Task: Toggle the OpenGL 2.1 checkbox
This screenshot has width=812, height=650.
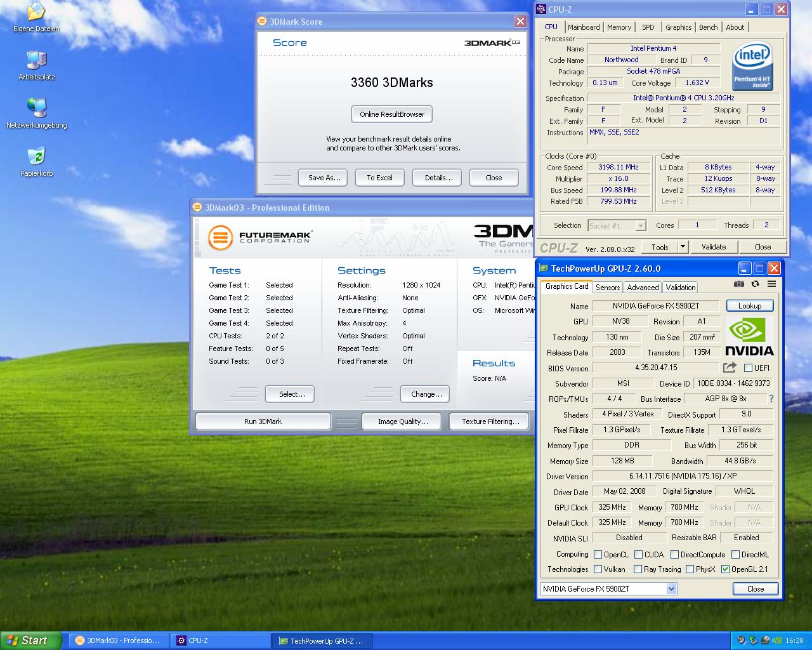Action: coord(725,569)
